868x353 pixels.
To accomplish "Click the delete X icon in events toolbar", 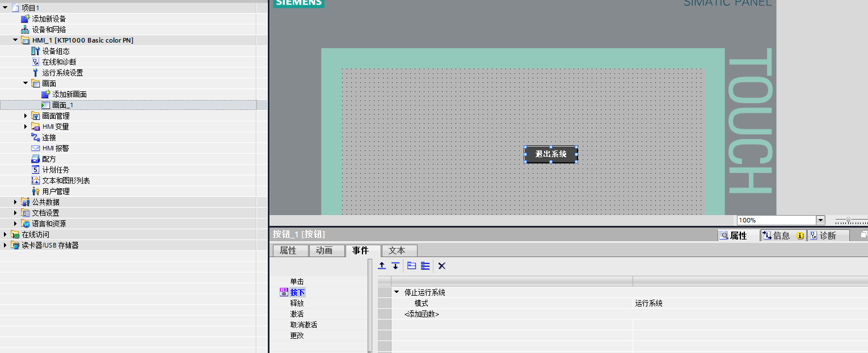I will [x=442, y=266].
